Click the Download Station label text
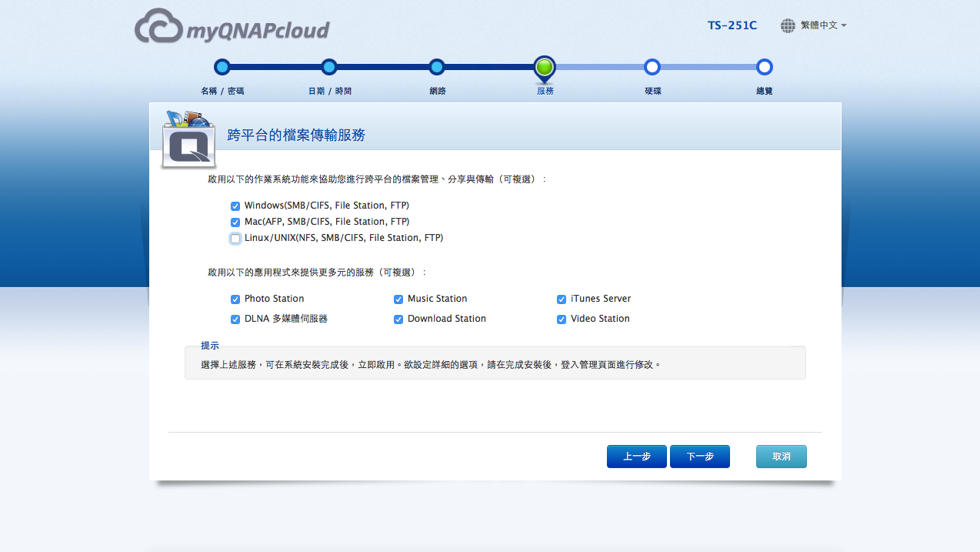Viewport: 980px width, 552px height. pyautogui.click(x=447, y=319)
